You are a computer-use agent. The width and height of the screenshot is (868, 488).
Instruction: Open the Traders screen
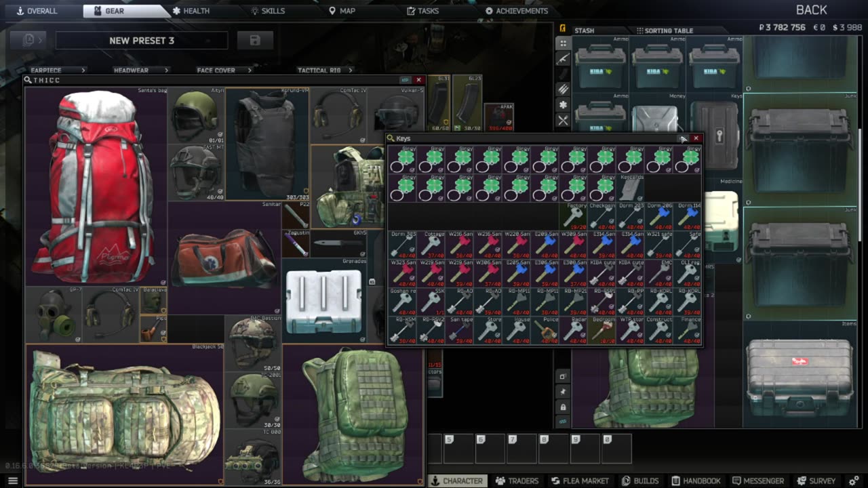[x=517, y=481]
